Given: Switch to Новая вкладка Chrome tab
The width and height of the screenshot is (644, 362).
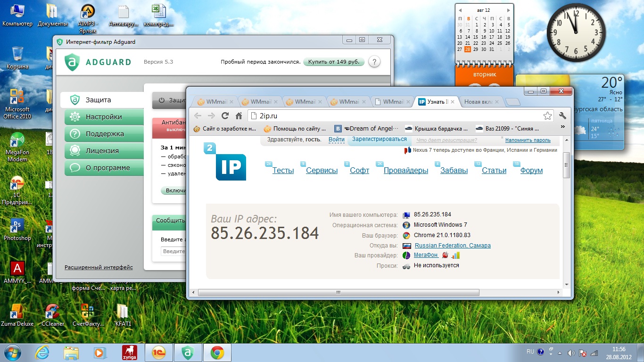Looking at the screenshot, I should pyautogui.click(x=479, y=101).
